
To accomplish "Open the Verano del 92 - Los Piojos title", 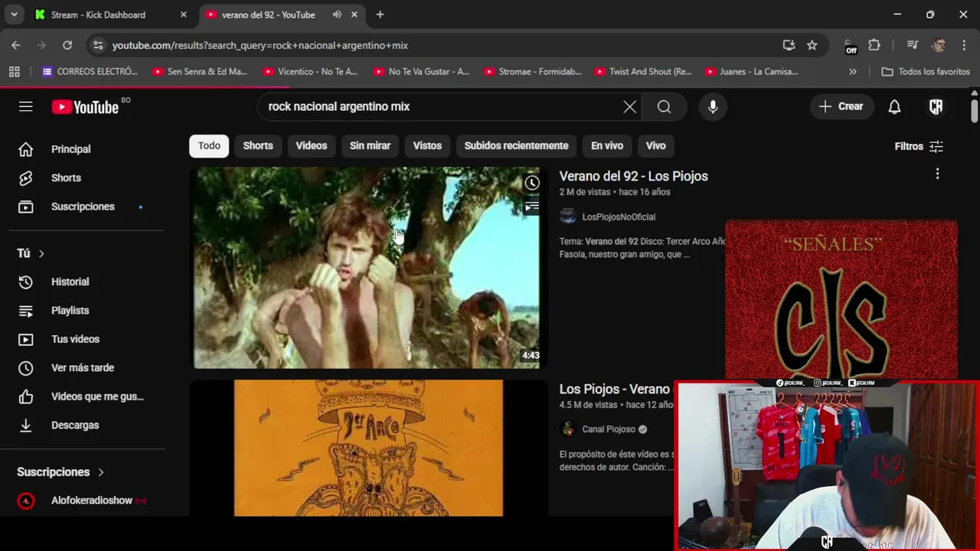I will pos(633,176).
